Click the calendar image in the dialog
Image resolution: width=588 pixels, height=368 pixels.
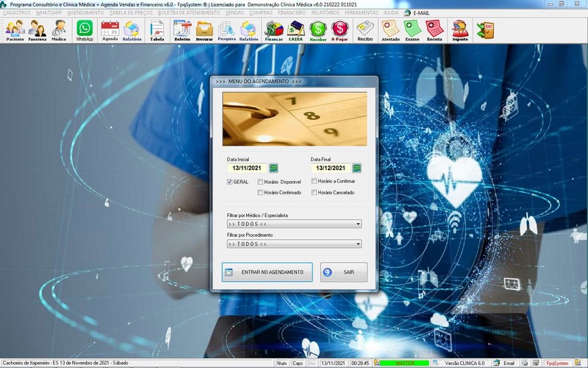295,119
